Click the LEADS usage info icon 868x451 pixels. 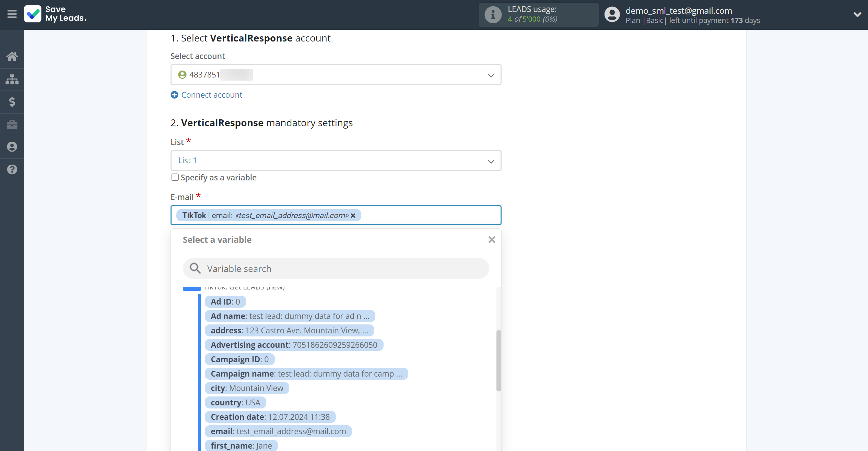coord(493,15)
